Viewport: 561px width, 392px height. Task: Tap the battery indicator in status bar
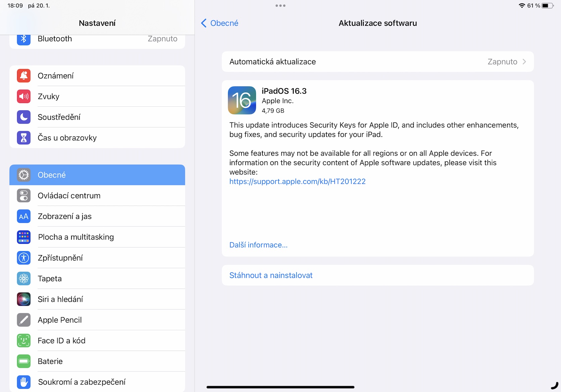click(548, 6)
